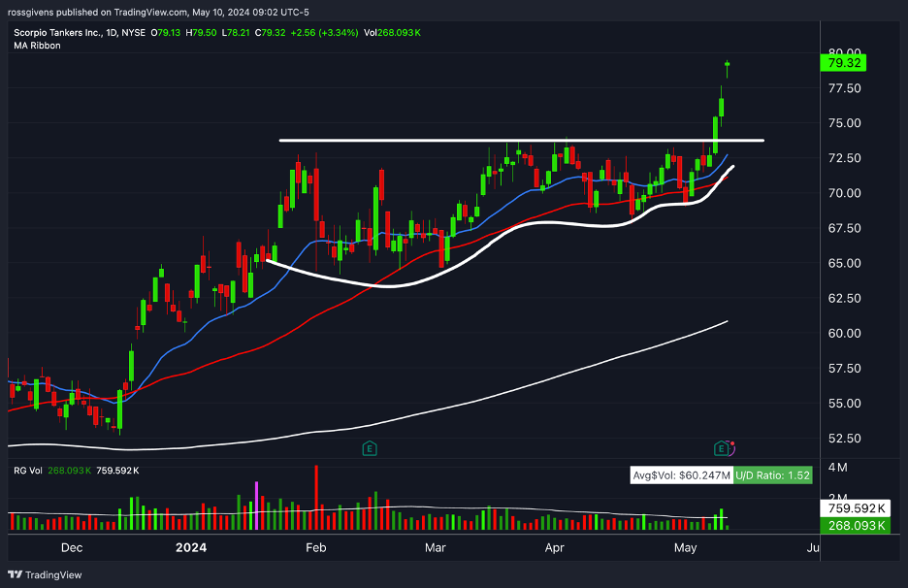This screenshot has width=908, height=588.
Task: Click the Feb label on time axis
Action: 316,548
